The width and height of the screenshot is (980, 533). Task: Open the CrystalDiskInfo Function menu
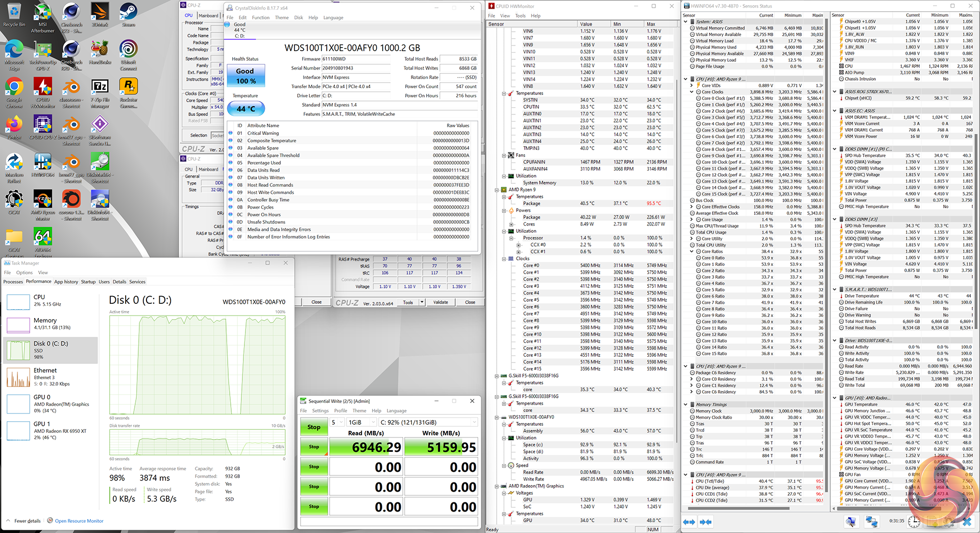[260, 17]
